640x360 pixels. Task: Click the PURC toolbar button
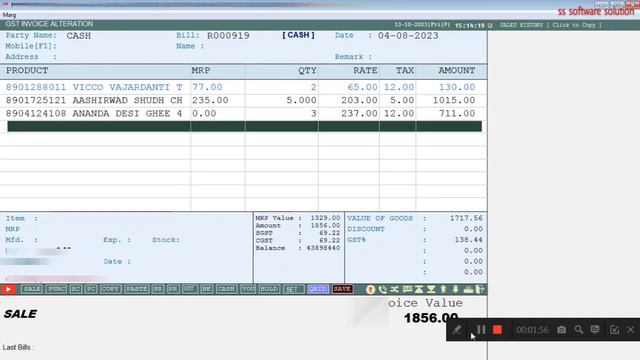tap(56, 289)
